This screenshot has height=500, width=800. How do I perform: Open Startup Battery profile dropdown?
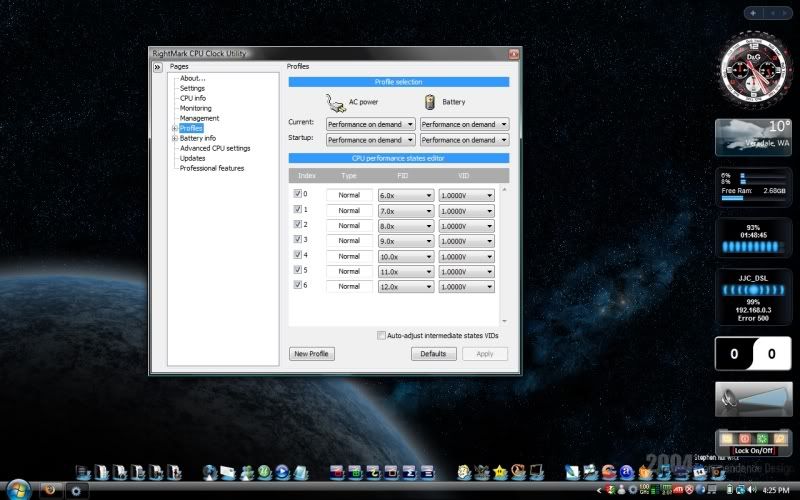coord(465,140)
